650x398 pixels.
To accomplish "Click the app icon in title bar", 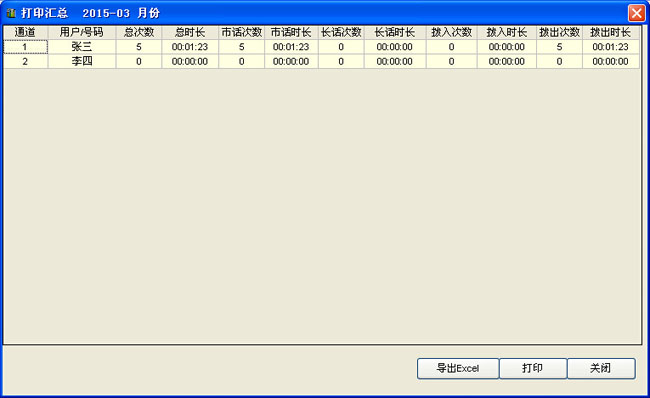I will (x=11, y=13).
